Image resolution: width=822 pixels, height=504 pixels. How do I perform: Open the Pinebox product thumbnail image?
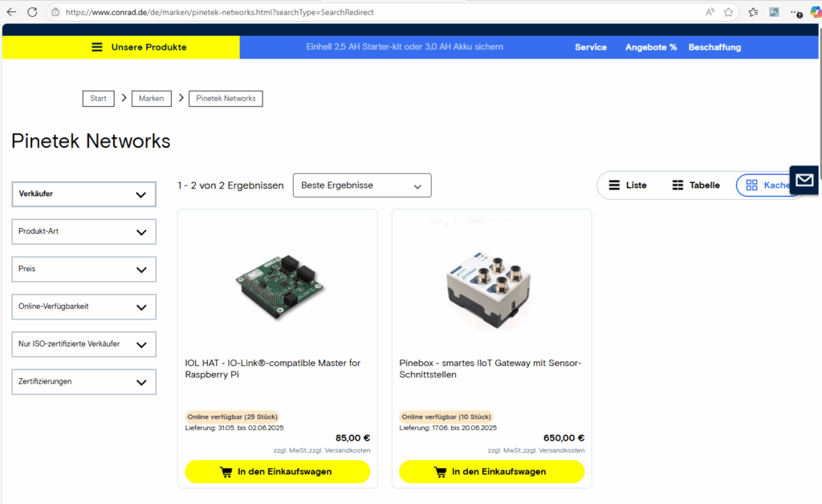click(x=491, y=286)
